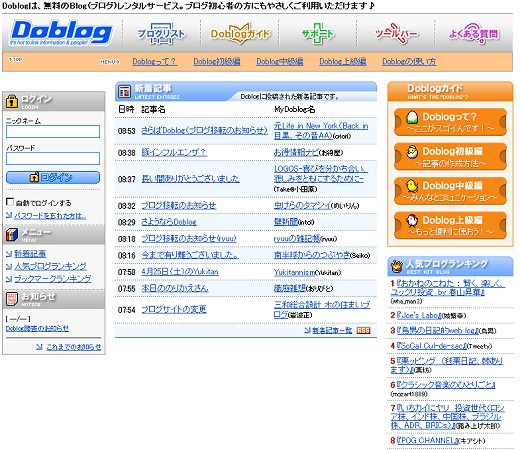Click the Doblog初級編 guide button
520x450 pixels.
450,157
